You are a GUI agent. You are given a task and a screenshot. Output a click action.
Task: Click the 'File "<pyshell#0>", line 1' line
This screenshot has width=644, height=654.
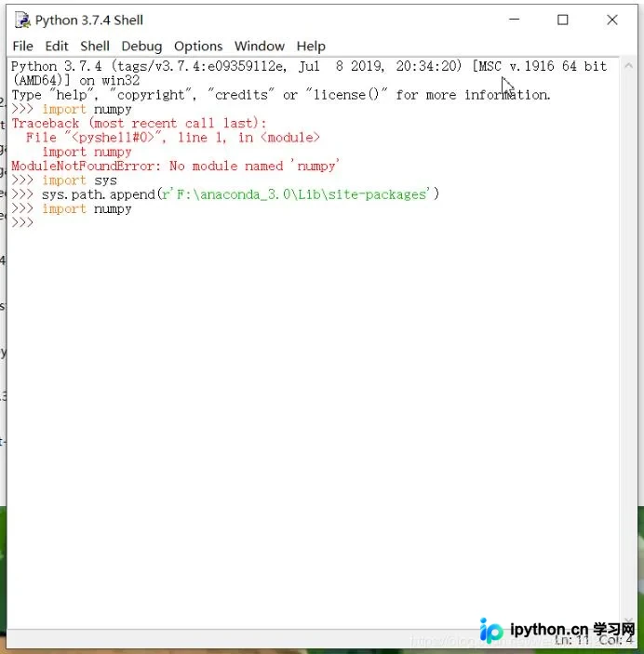coord(173,138)
